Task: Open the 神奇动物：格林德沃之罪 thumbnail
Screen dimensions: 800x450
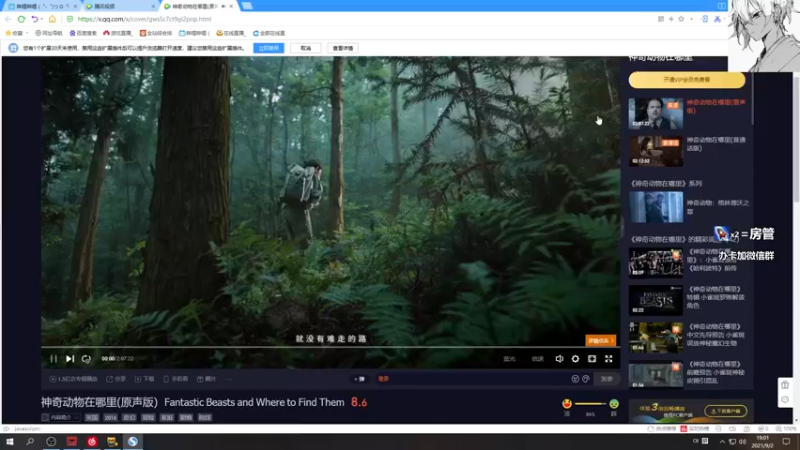Action: (656, 207)
